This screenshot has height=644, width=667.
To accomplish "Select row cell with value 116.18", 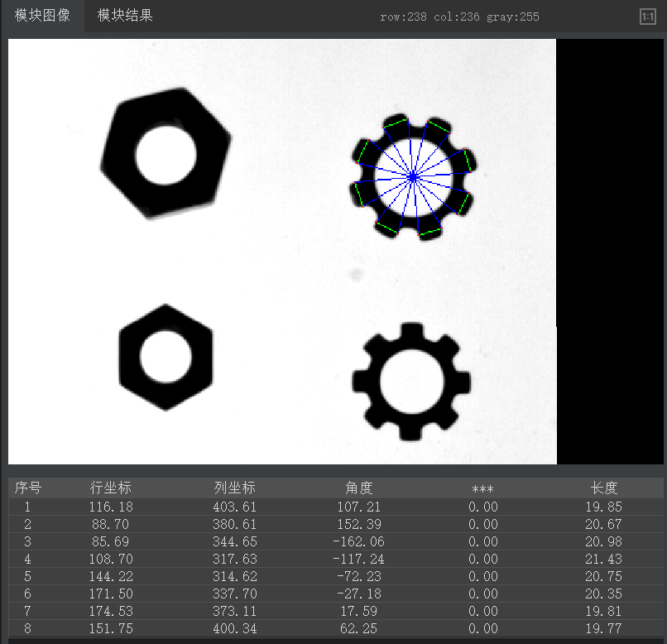I will tap(111, 507).
